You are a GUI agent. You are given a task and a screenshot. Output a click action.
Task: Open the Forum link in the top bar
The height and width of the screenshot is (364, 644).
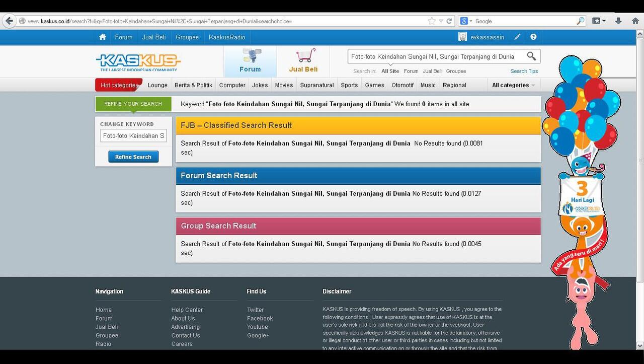(x=124, y=37)
